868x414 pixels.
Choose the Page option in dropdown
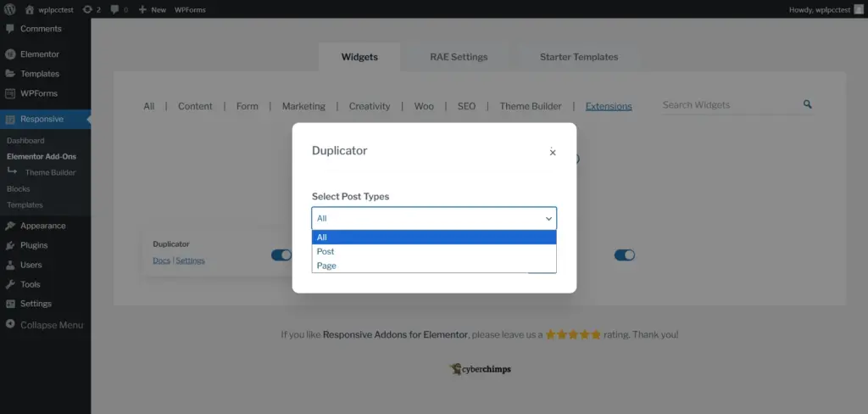tap(434, 266)
